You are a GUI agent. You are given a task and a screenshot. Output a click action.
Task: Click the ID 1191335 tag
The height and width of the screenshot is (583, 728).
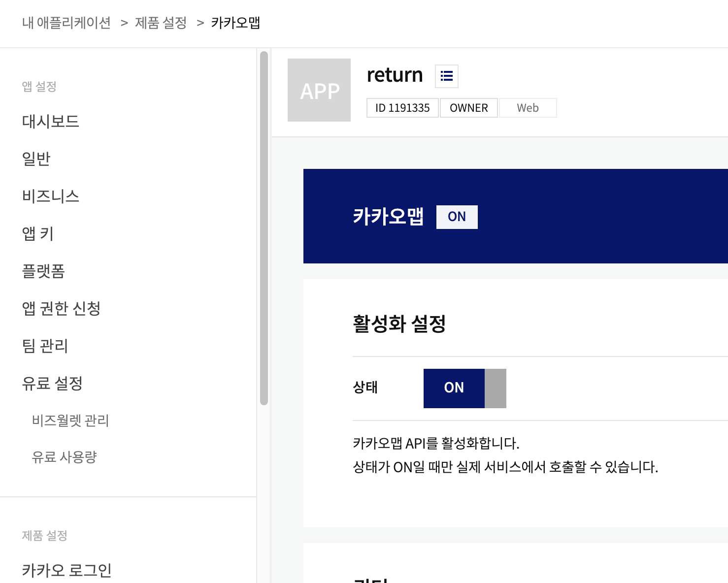tap(402, 108)
